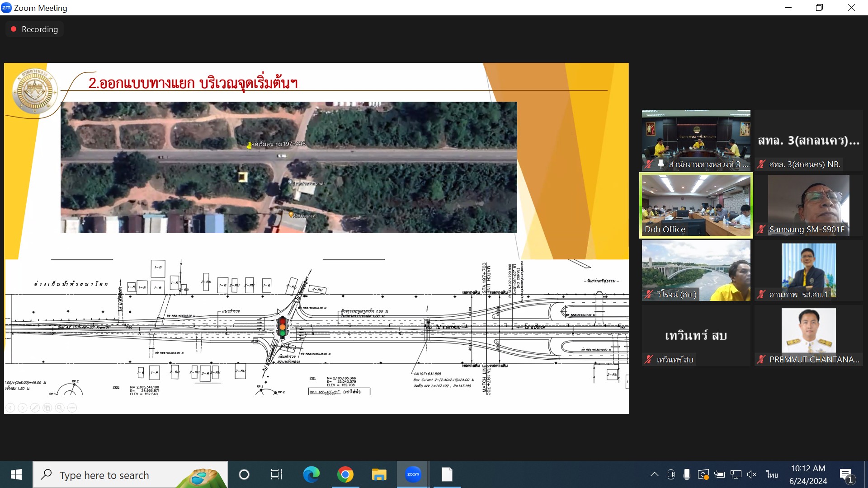868x488 pixels.
Task: Open notification center with one alert
Action: click(x=846, y=475)
